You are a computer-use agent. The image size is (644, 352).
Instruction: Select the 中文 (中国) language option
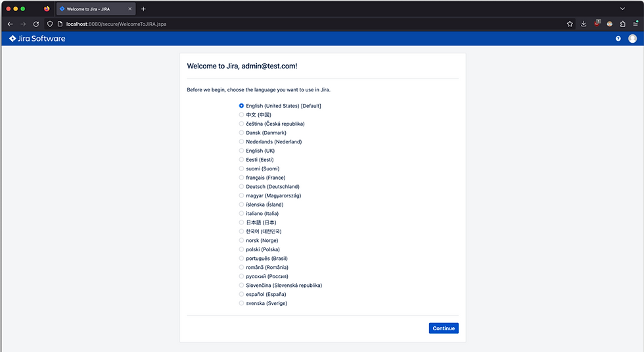tap(242, 114)
